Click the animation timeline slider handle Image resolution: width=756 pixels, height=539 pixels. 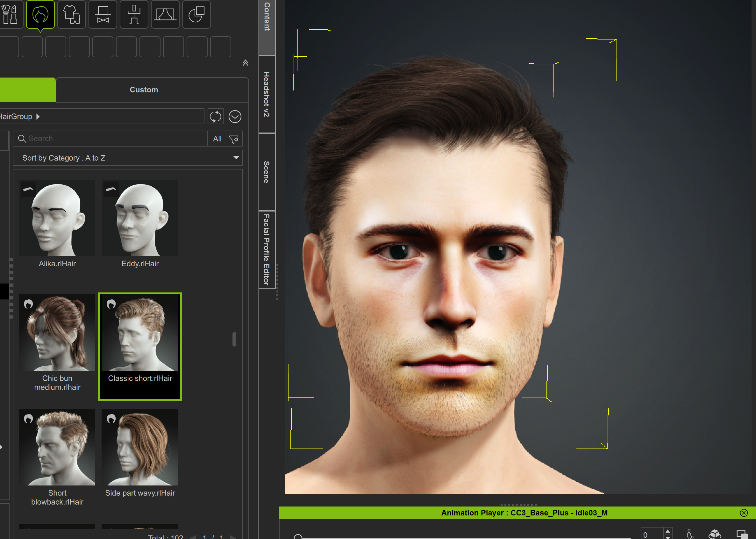(298, 537)
